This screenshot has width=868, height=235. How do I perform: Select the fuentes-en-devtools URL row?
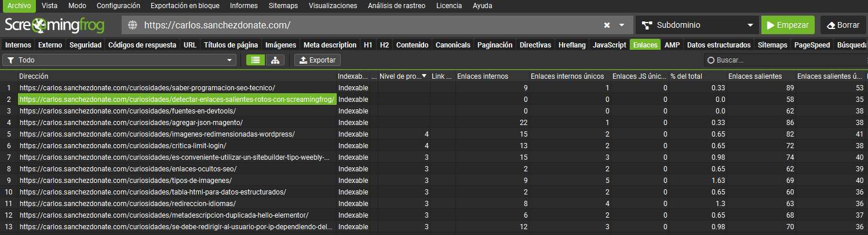pyautogui.click(x=128, y=111)
